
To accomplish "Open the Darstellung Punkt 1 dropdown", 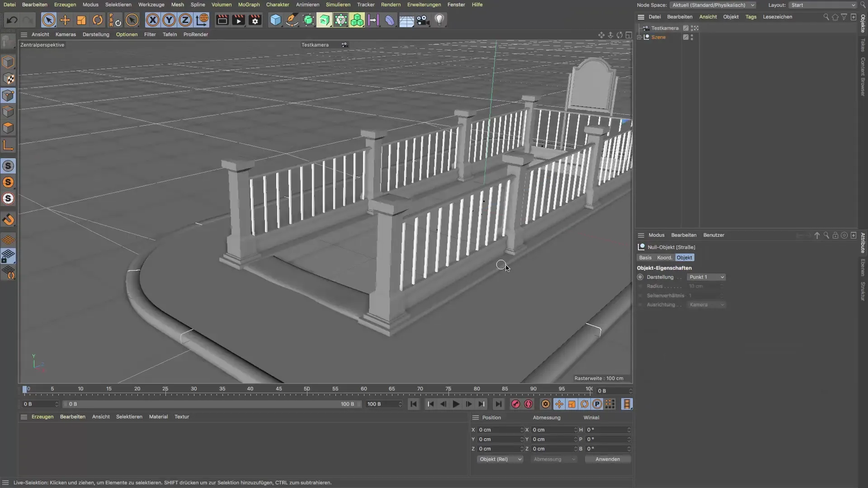I will click(x=706, y=277).
